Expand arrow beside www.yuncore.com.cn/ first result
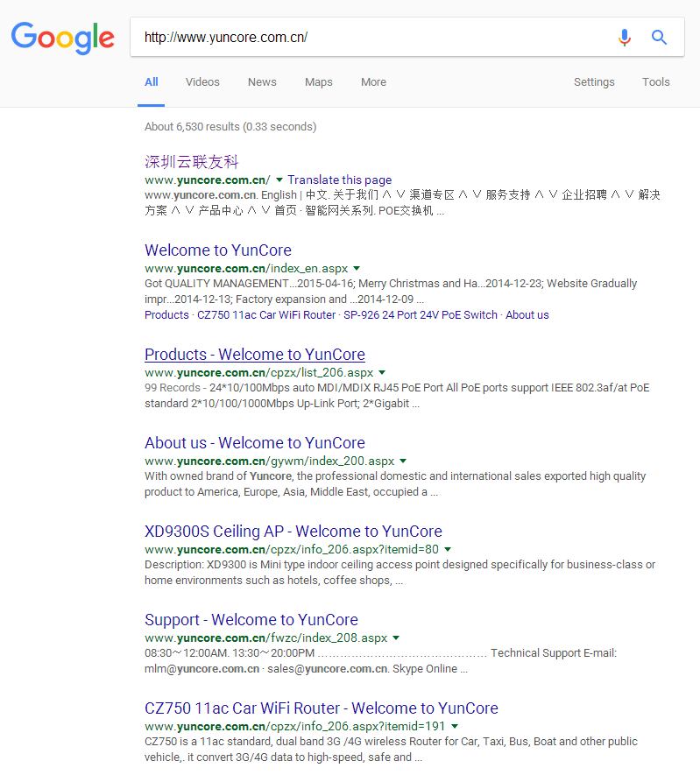The height and width of the screenshot is (775, 700). click(279, 180)
